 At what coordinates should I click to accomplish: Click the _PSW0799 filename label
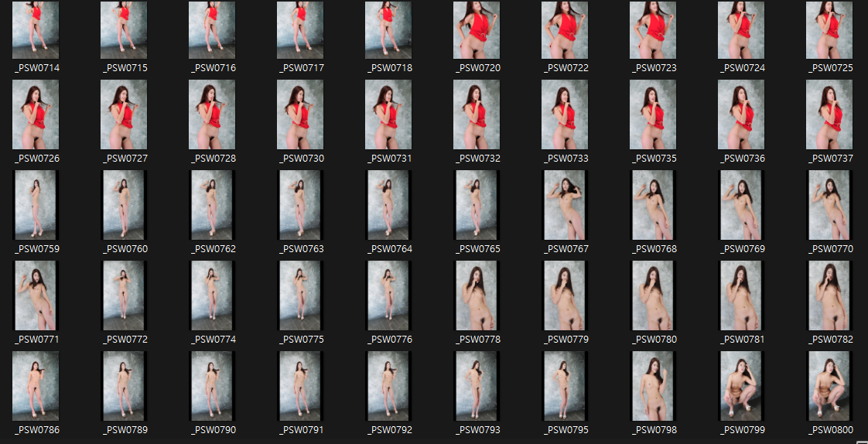point(743,430)
